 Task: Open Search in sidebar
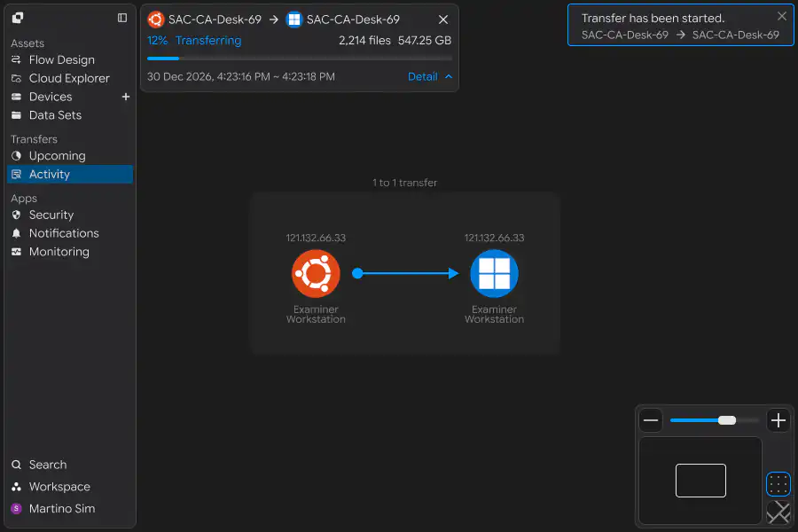(x=70, y=465)
